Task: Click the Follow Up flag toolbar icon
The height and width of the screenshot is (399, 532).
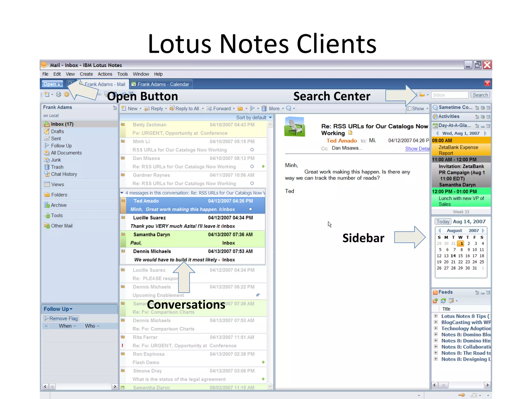Action: tap(252, 109)
